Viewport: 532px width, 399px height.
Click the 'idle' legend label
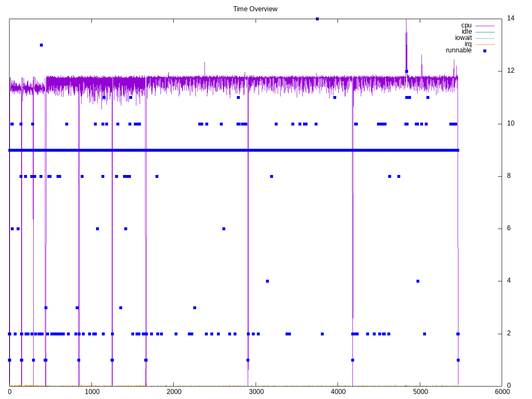466,32
